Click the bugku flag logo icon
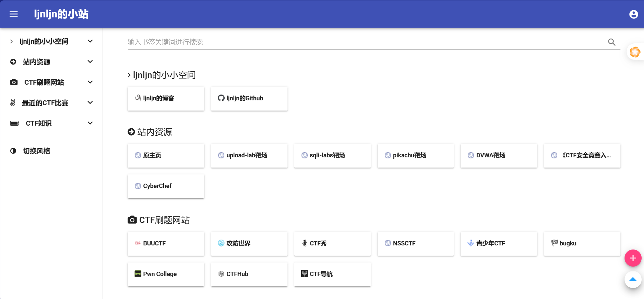 click(554, 243)
